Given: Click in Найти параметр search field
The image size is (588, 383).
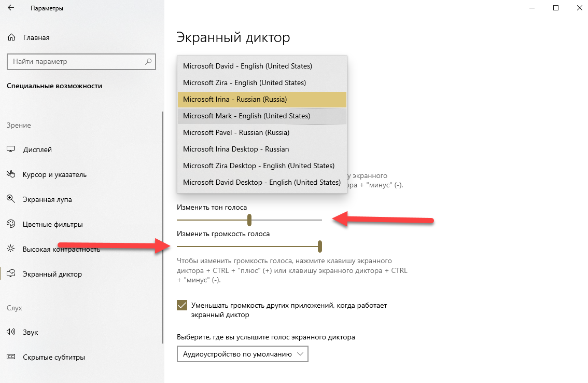Looking at the screenshot, I should tap(81, 62).
